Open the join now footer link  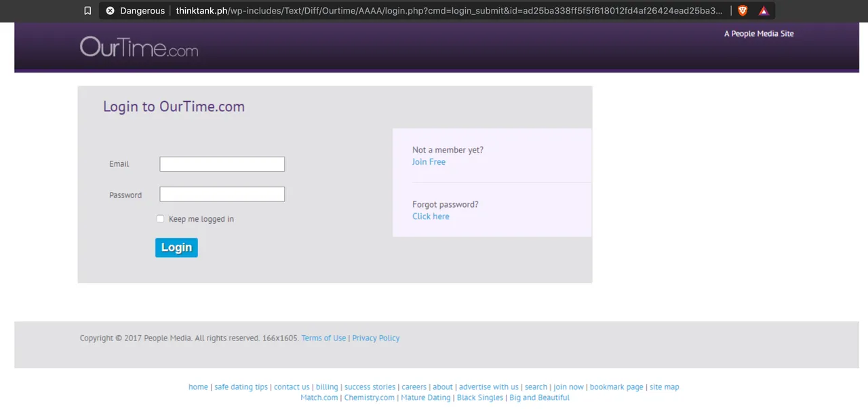tap(568, 387)
